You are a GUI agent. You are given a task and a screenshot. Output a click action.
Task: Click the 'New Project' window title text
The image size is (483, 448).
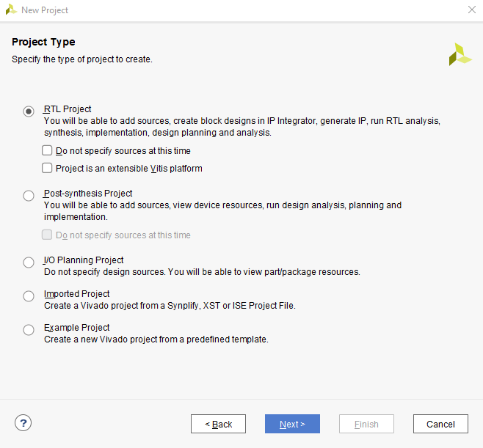45,10
